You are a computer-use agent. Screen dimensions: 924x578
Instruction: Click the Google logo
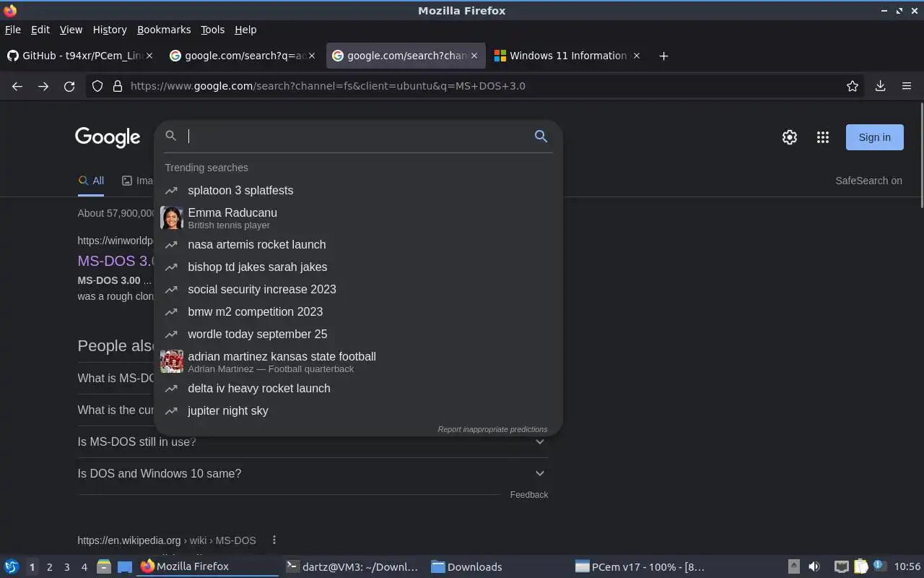click(108, 137)
